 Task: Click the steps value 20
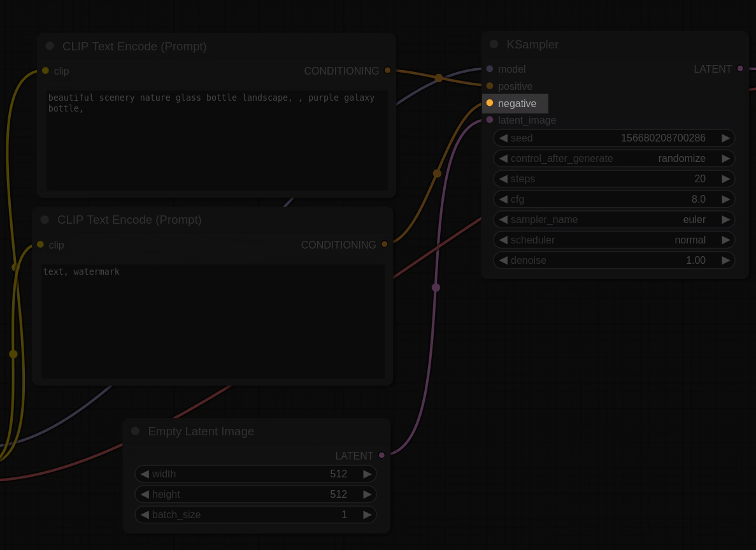(700, 178)
